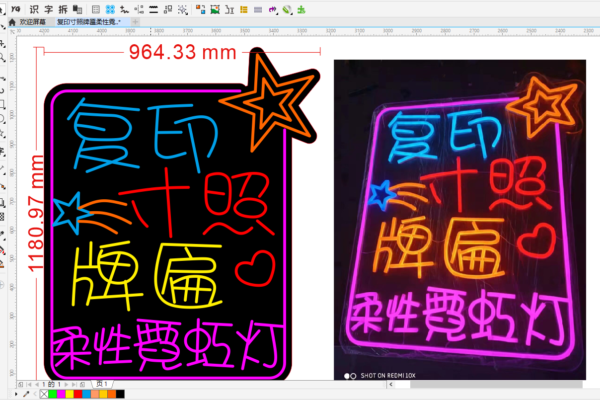Click the horizontal scrollbar thumb

click(x=496, y=384)
